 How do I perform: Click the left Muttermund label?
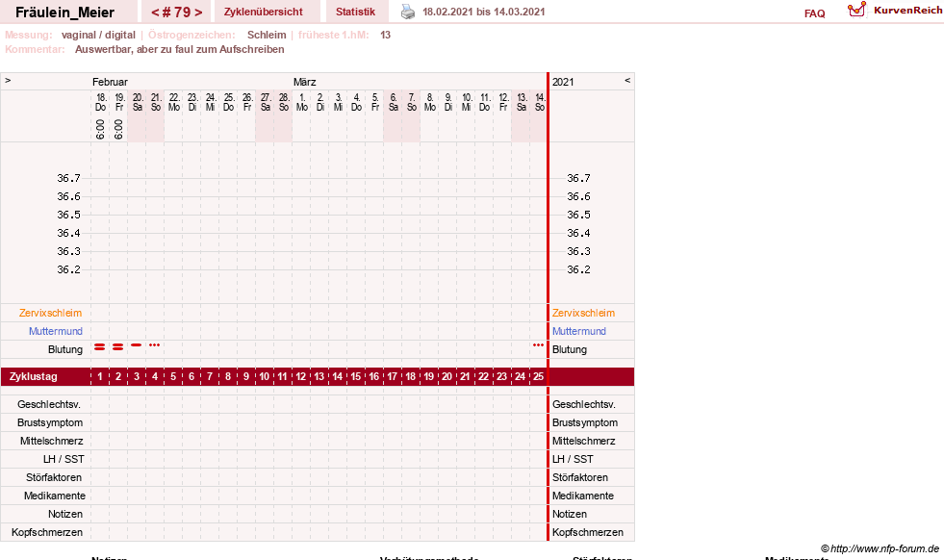coord(56,331)
